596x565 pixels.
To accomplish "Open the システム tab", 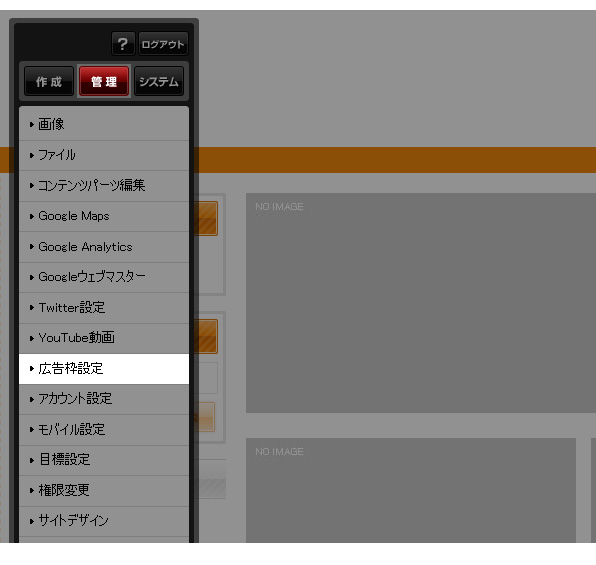I will click(159, 81).
